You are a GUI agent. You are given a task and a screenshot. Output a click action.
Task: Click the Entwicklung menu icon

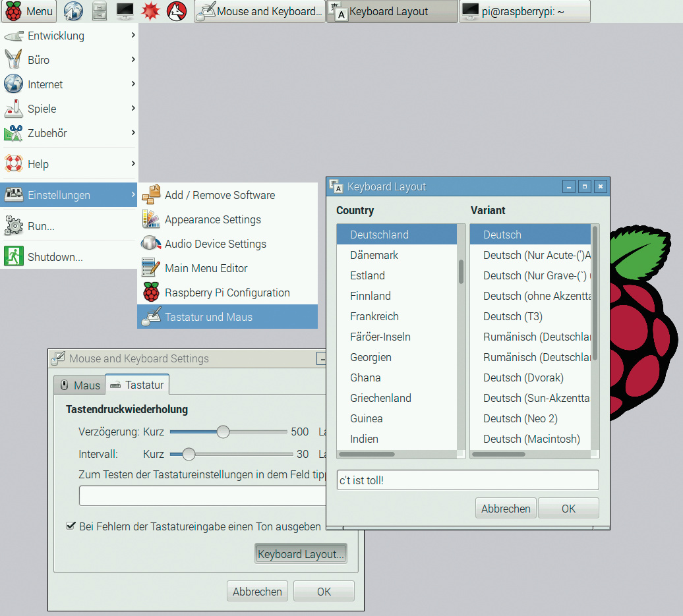13,36
